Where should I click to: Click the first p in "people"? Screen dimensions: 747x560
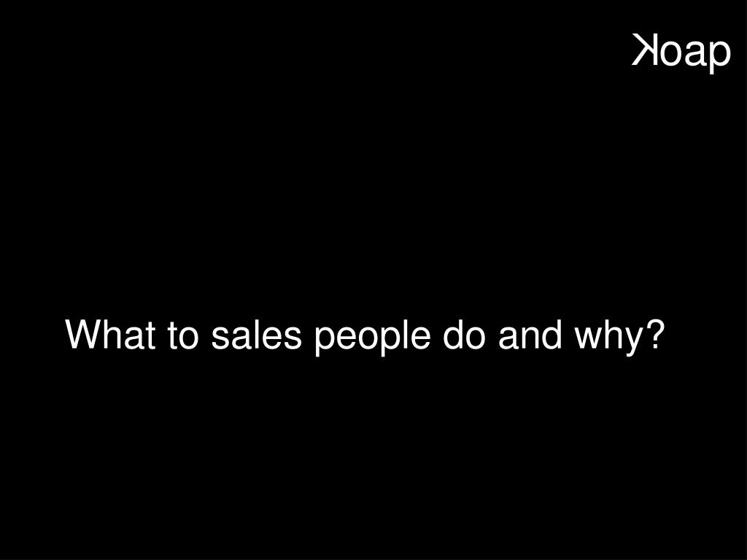click(x=326, y=341)
